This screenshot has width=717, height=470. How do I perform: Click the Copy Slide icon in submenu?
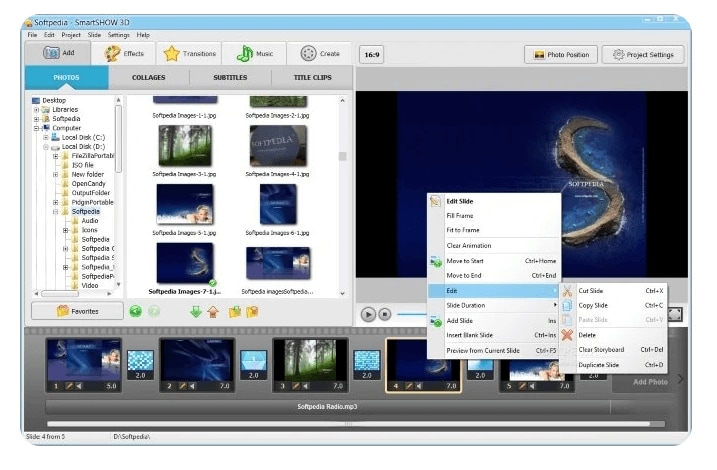(x=567, y=305)
